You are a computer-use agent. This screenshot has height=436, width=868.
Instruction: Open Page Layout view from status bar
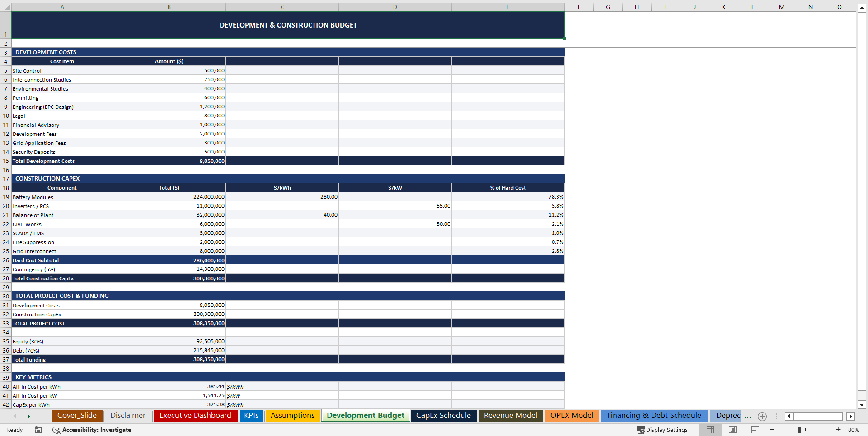[x=733, y=430]
